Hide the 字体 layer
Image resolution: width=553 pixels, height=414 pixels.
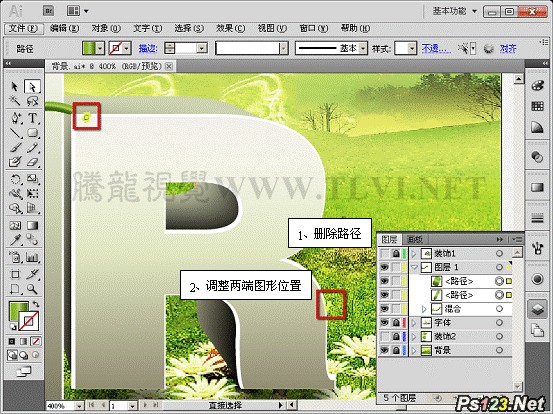pos(384,323)
